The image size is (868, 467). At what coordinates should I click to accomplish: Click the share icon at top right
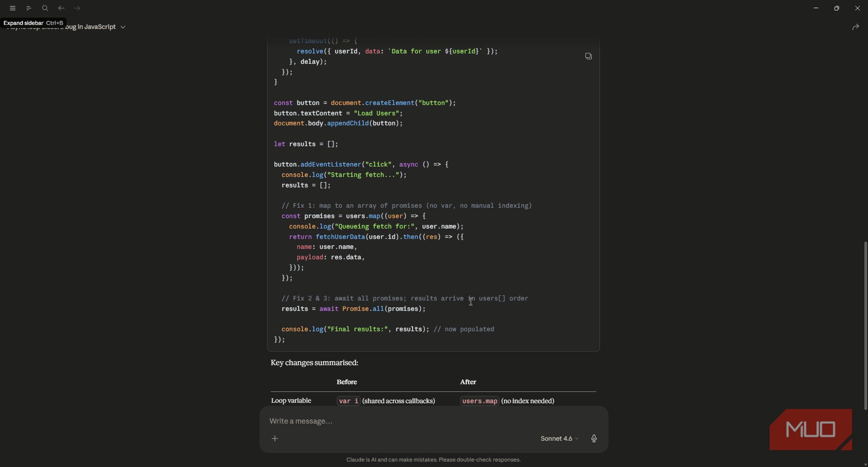click(855, 27)
